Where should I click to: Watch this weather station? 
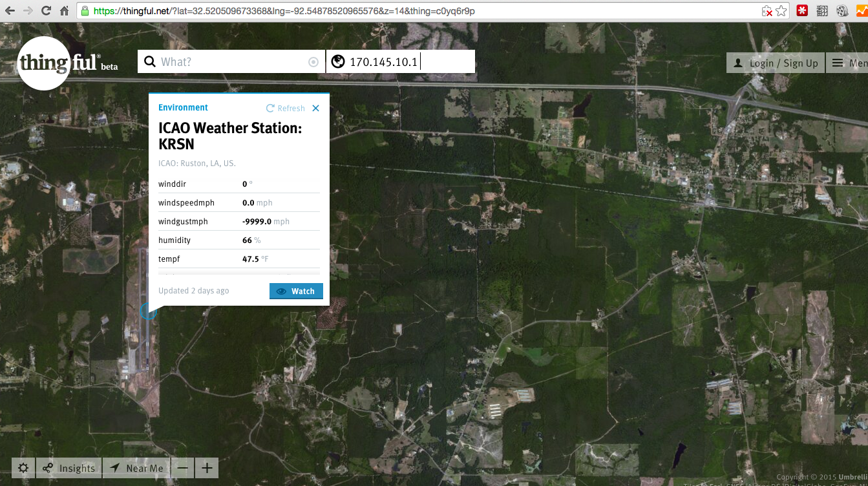tap(296, 291)
